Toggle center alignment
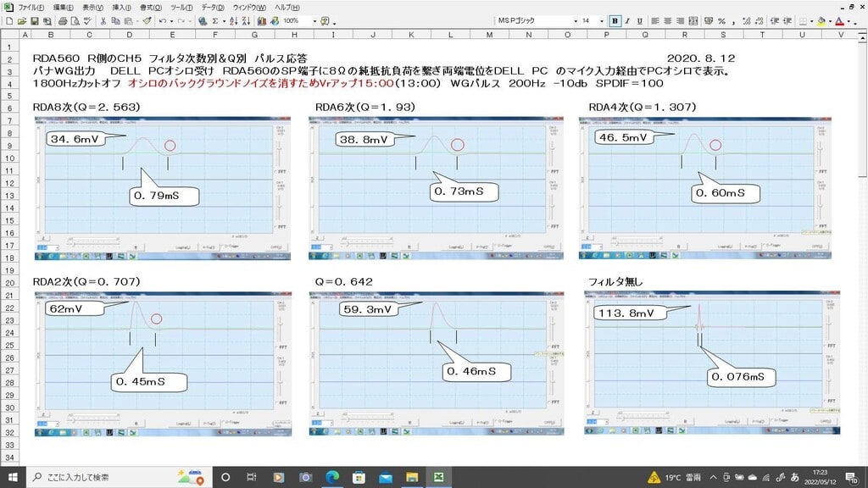868x488 pixels. tap(668, 21)
